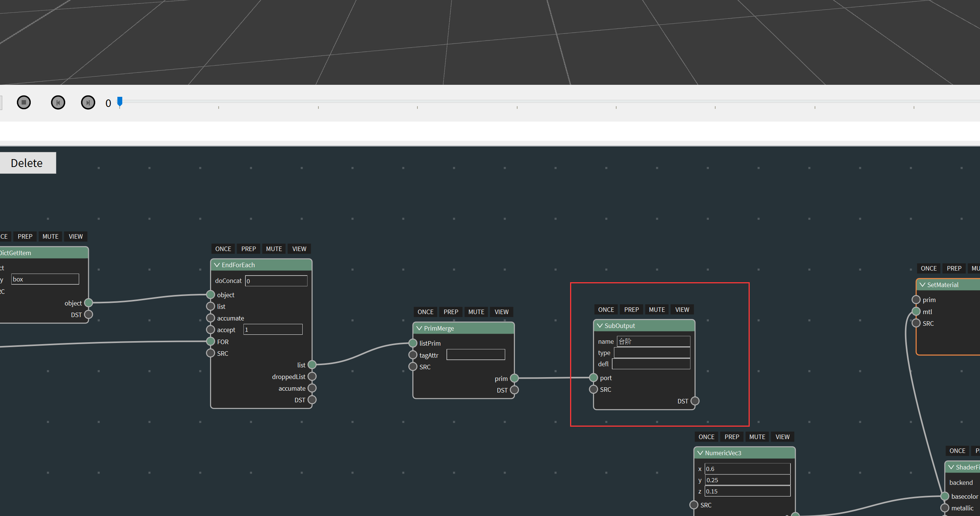Click the DST socket of EndForEach
The width and height of the screenshot is (980, 516).
pyautogui.click(x=312, y=400)
